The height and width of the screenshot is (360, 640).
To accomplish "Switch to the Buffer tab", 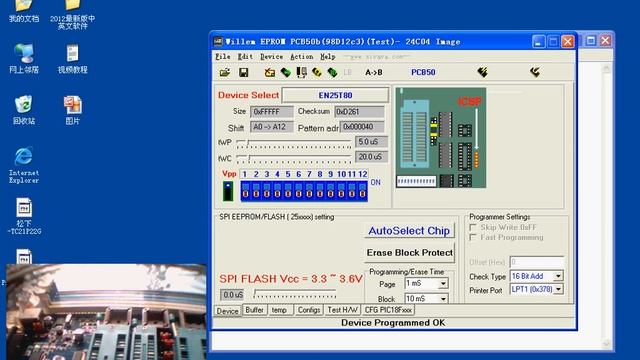I will 254,310.
